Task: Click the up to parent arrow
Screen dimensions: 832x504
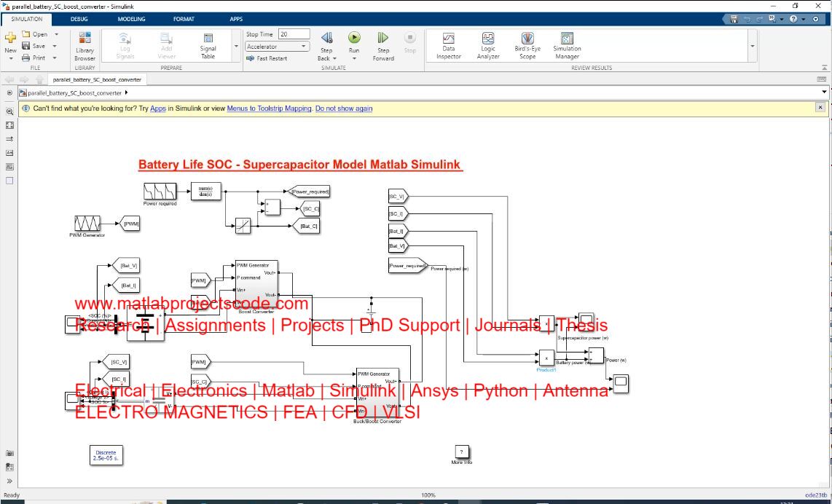Action: pos(39,79)
